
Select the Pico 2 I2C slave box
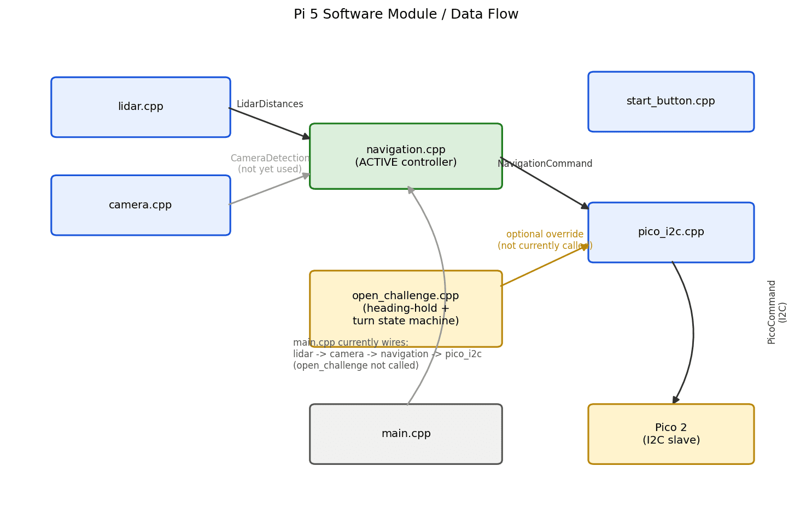tap(671, 434)
